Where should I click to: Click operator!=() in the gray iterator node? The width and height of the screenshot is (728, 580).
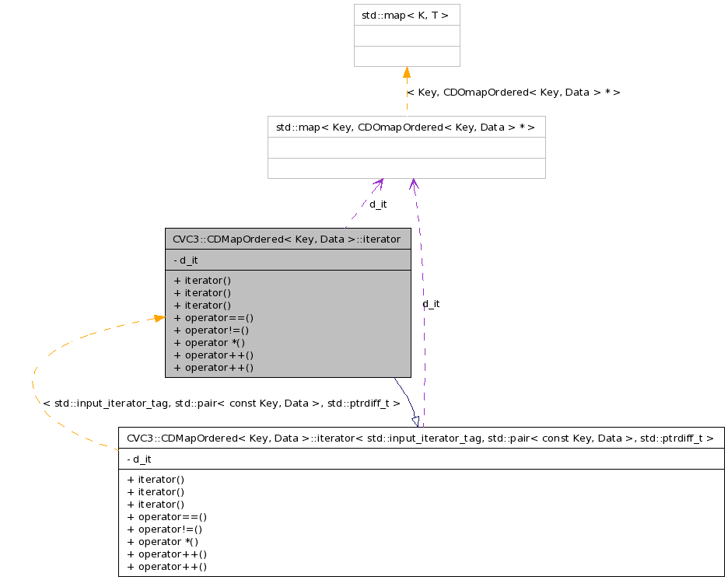tap(212, 330)
